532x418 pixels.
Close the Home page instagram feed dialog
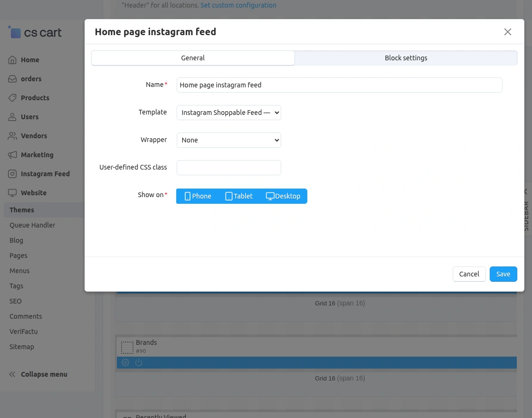[508, 32]
